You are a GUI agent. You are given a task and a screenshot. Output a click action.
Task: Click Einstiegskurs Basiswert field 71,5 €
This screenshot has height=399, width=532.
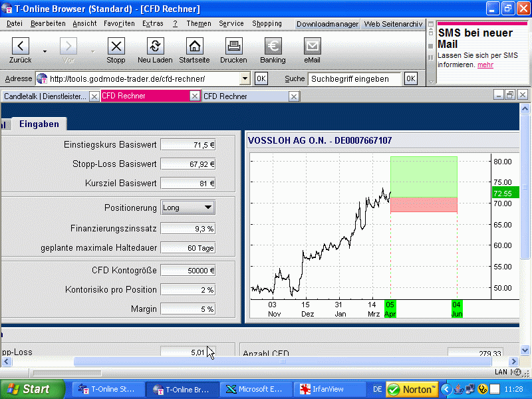coord(188,145)
